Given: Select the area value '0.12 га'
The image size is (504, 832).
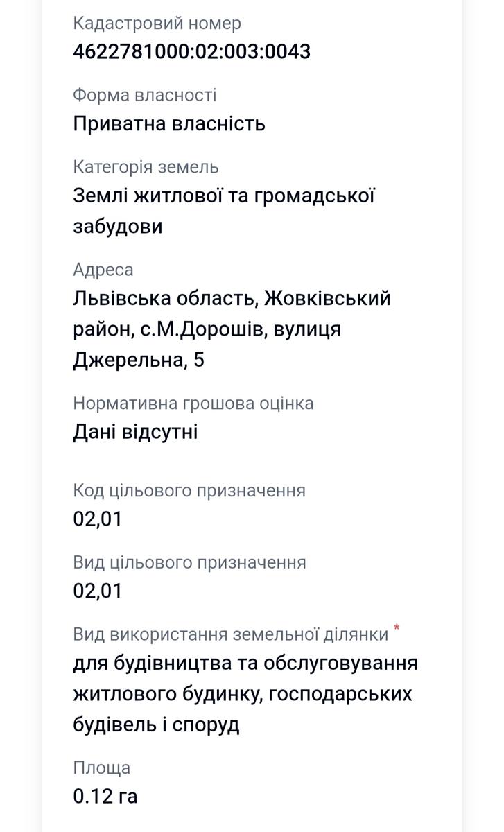Looking at the screenshot, I should [105, 797].
